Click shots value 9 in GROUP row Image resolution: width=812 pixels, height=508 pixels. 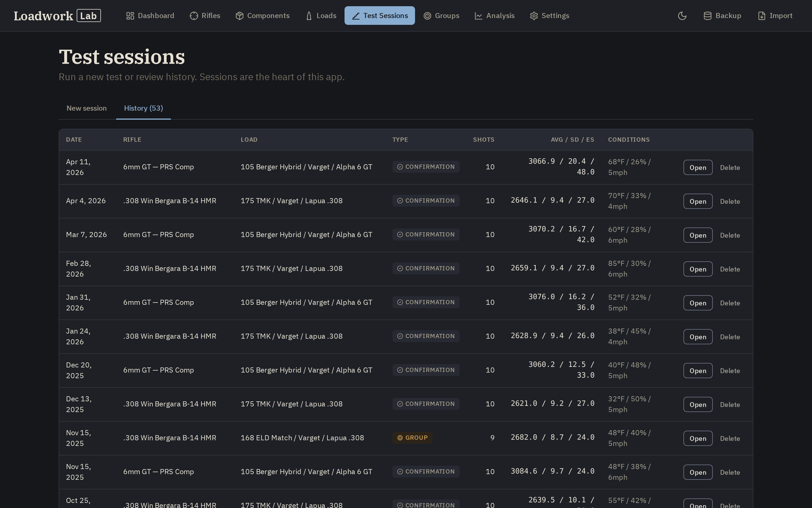tap(492, 438)
